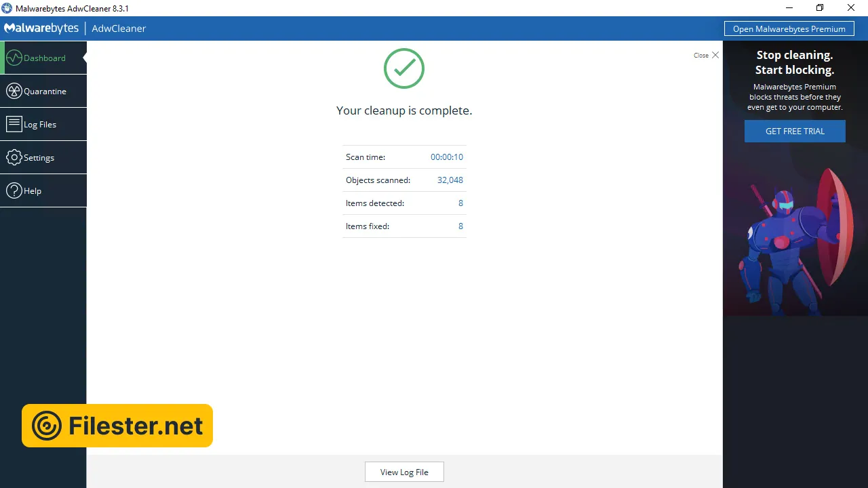Switch to the Dashboard section
Screen dimensions: 868x488
44,58
